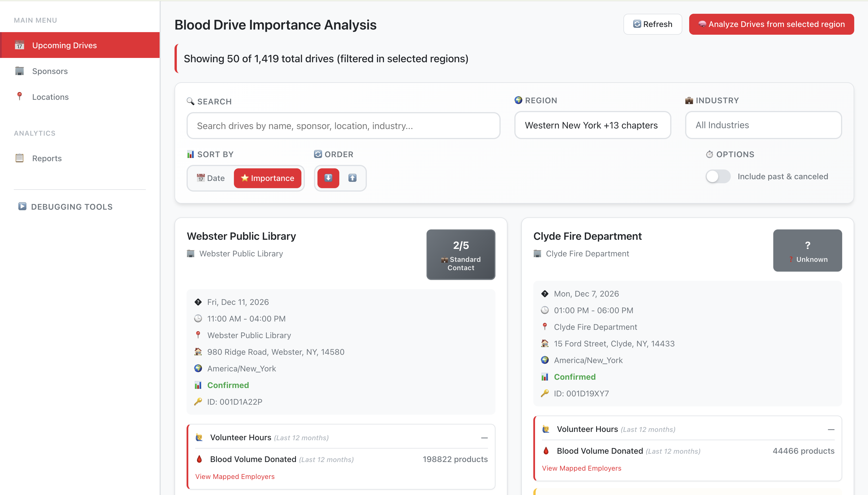Sort drives by Date
The image size is (868, 495).
click(211, 178)
